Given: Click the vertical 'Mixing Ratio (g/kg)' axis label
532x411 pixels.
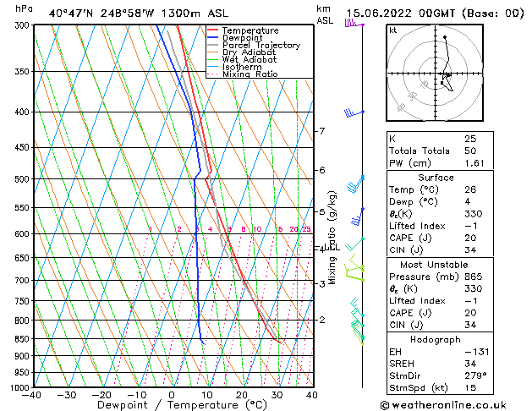Looking at the screenshot, I should click(332, 238).
